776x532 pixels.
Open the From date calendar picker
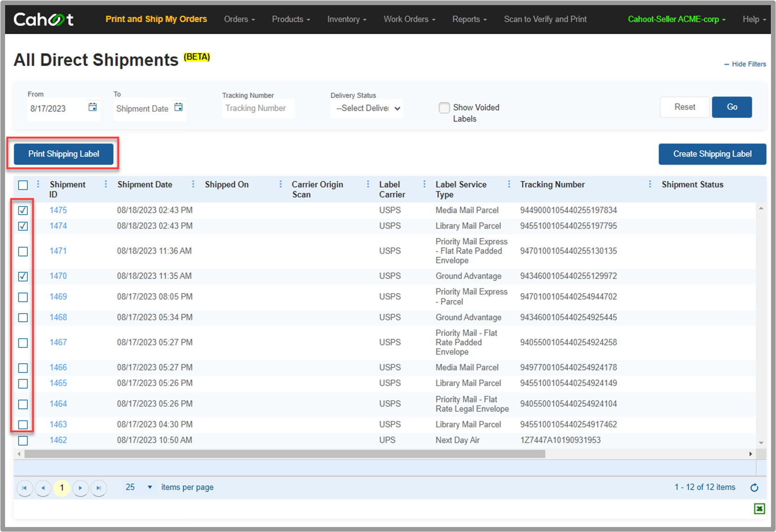tap(93, 107)
